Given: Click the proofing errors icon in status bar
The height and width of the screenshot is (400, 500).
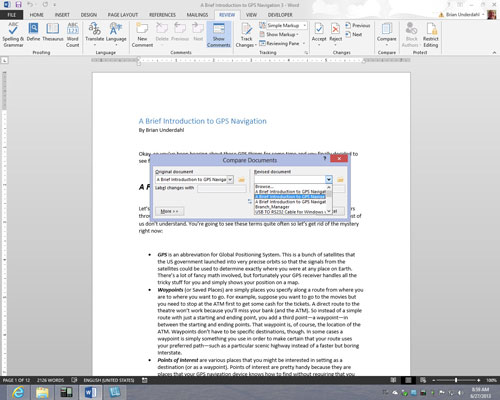Looking at the screenshot, I should 74,380.
